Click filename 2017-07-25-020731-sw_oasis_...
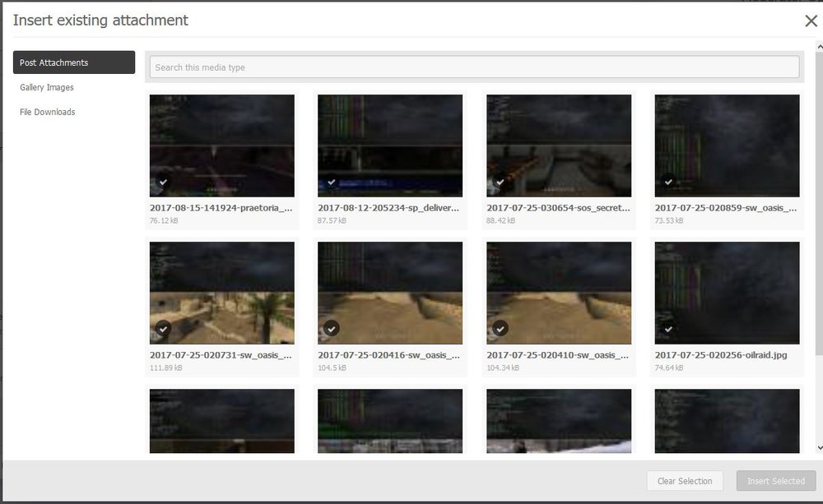The width and height of the screenshot is (823, 504). point(221,355)
